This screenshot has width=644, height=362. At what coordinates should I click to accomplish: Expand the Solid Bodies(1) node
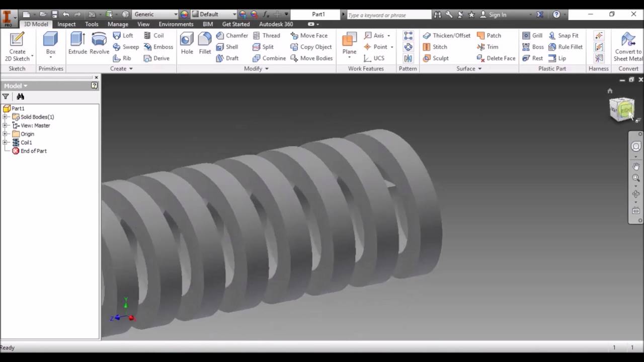point(5,117)
